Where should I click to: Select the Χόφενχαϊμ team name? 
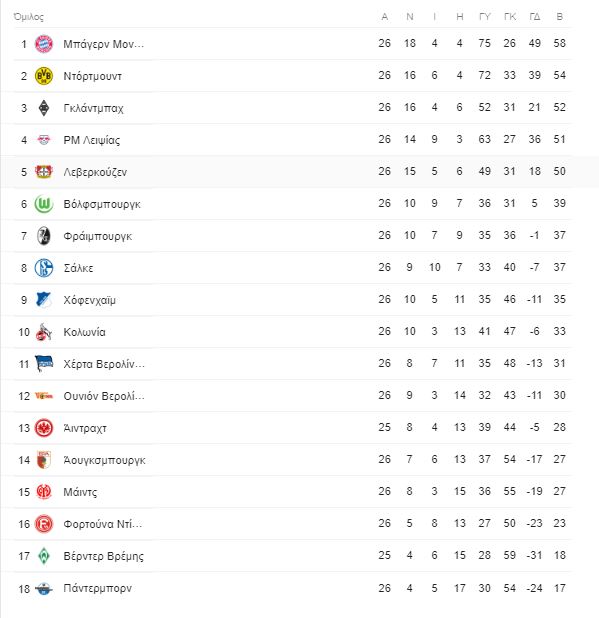click(89, 300)
